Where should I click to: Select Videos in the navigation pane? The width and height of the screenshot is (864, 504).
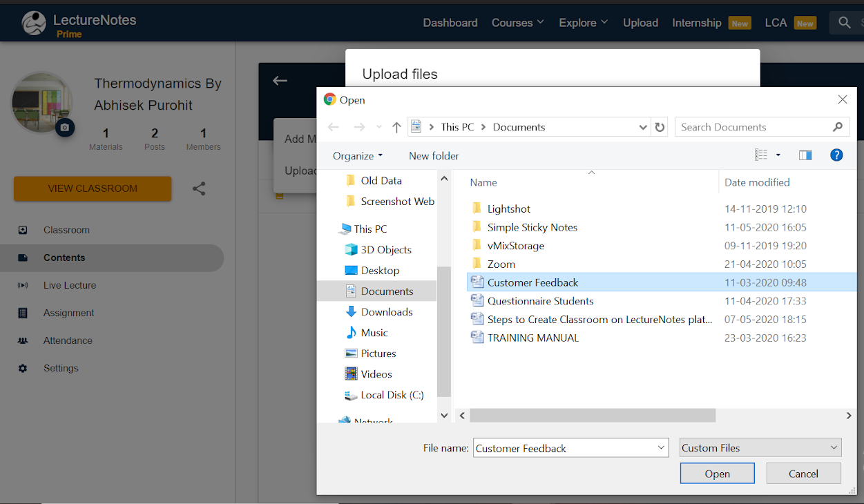coord(368,374)
